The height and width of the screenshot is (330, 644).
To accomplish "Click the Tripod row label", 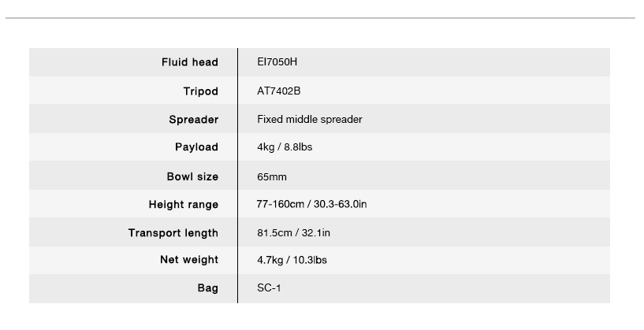I will [200, 91].
